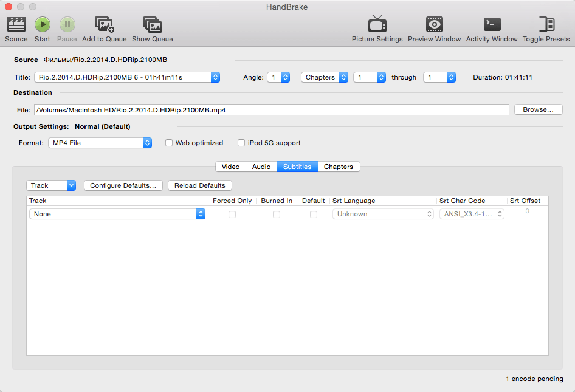Switch to the Video tab

(x=230, y=167)
